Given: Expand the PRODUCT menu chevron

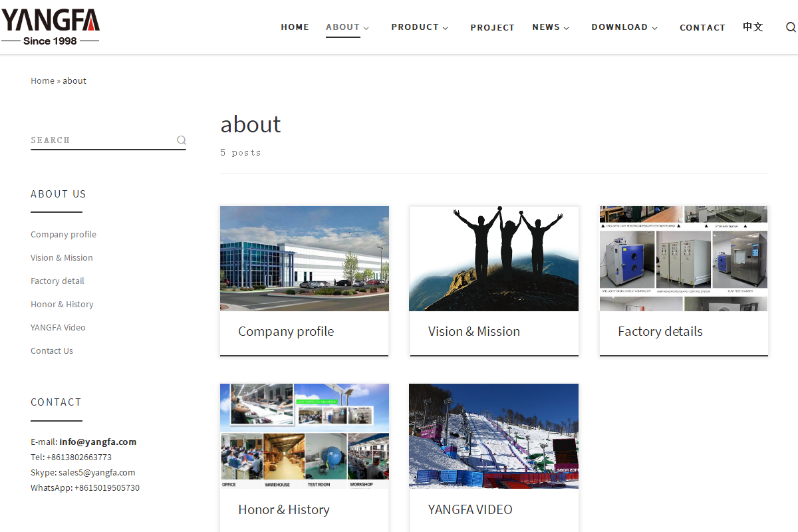Looking at the screenshot, I should click(x=446, y=28).
